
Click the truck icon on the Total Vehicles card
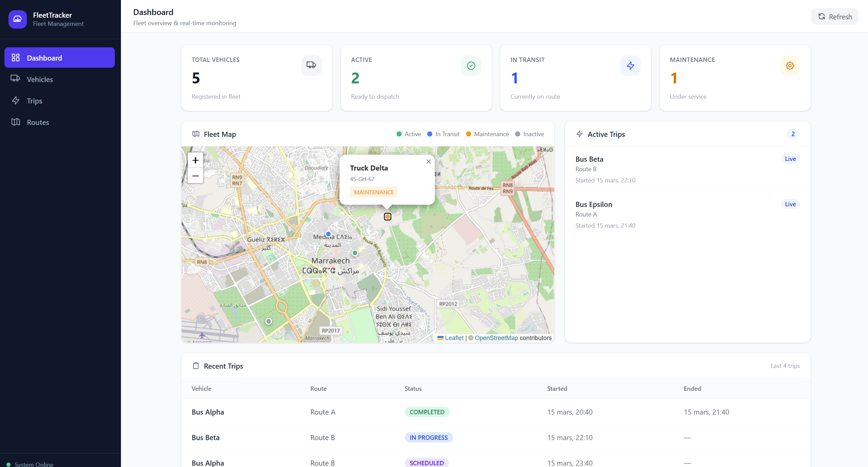[x=311, y=65]
